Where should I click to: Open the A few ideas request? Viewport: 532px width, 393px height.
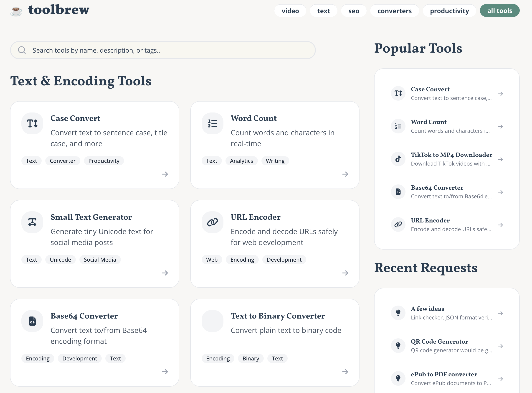click(427, 309)
